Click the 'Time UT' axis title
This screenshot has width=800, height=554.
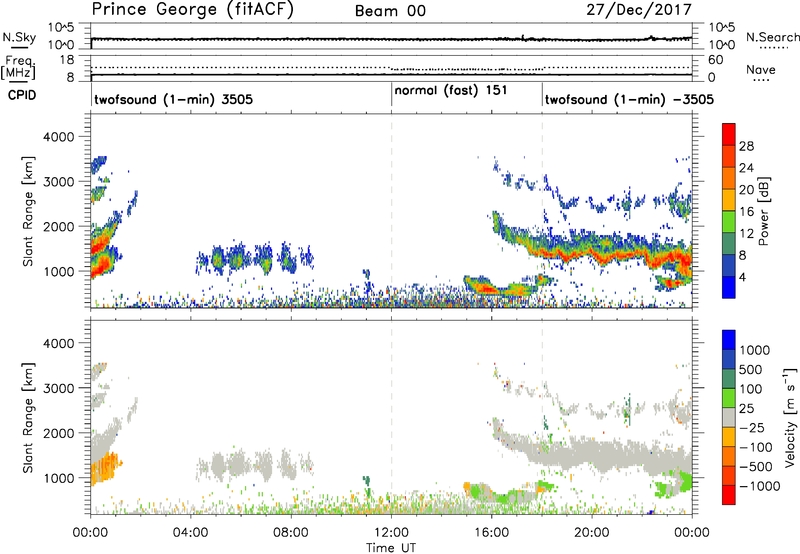click(391, 548)
